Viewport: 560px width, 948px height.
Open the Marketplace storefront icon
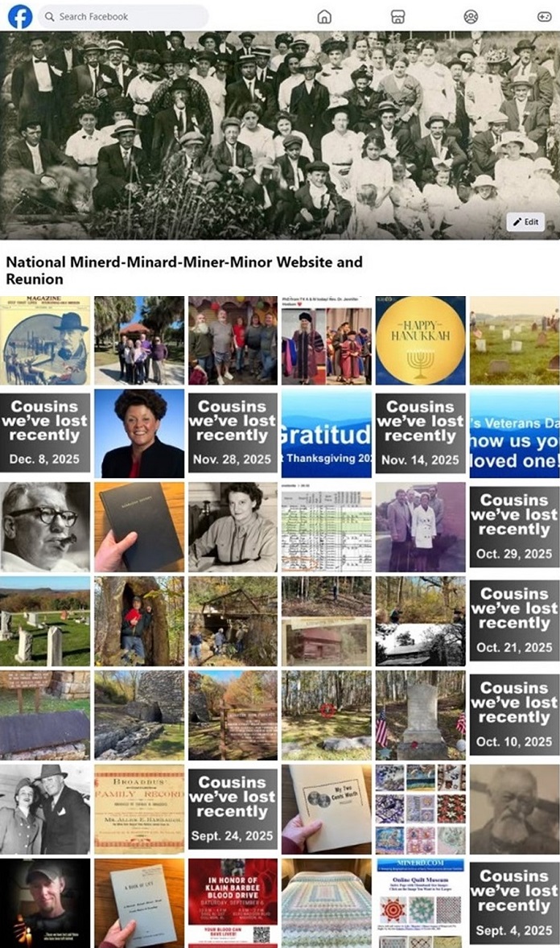398,17
